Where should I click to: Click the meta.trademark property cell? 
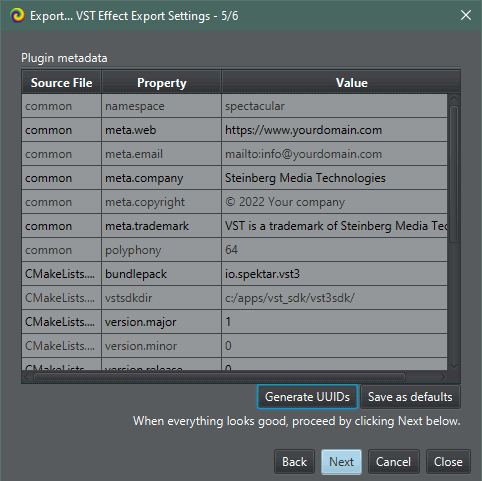pos(162,226)
